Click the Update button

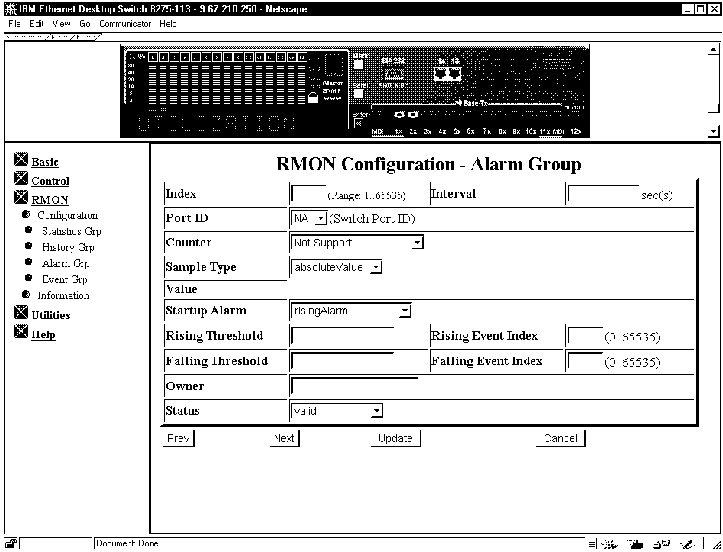(395, 438)
